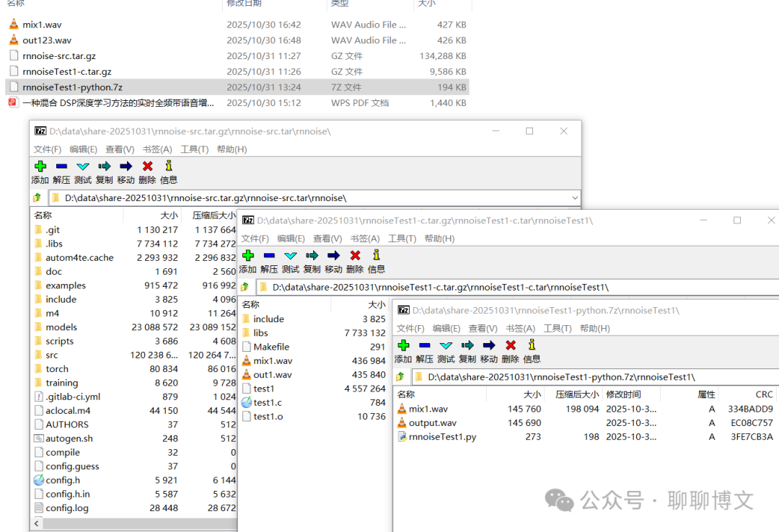Open Help menu in rnnoiseTest1-python window
The image size is (779, 532).
click(x=594, y=329)
